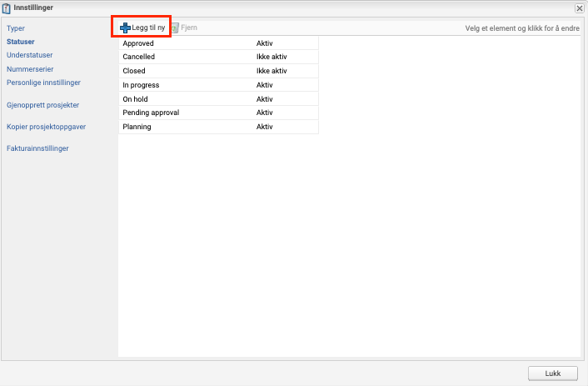The image size is (588, 386).
Task: Select the Closed status row
Action: point(134,71)
